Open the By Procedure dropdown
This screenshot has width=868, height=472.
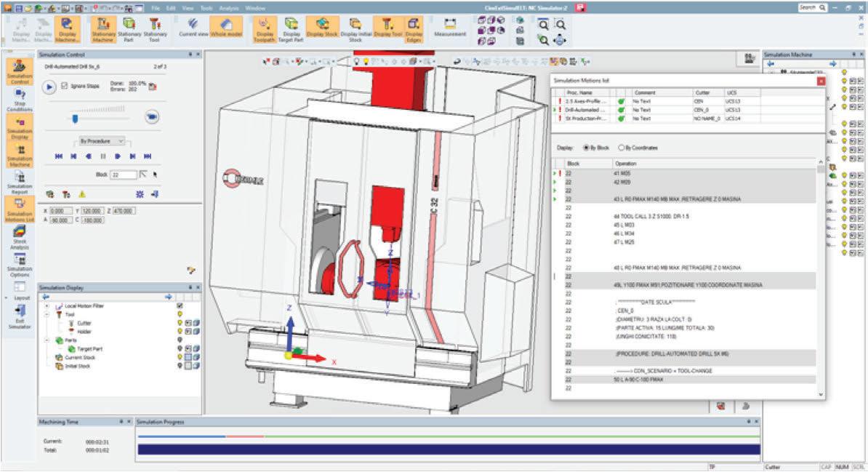click(102, 141)
